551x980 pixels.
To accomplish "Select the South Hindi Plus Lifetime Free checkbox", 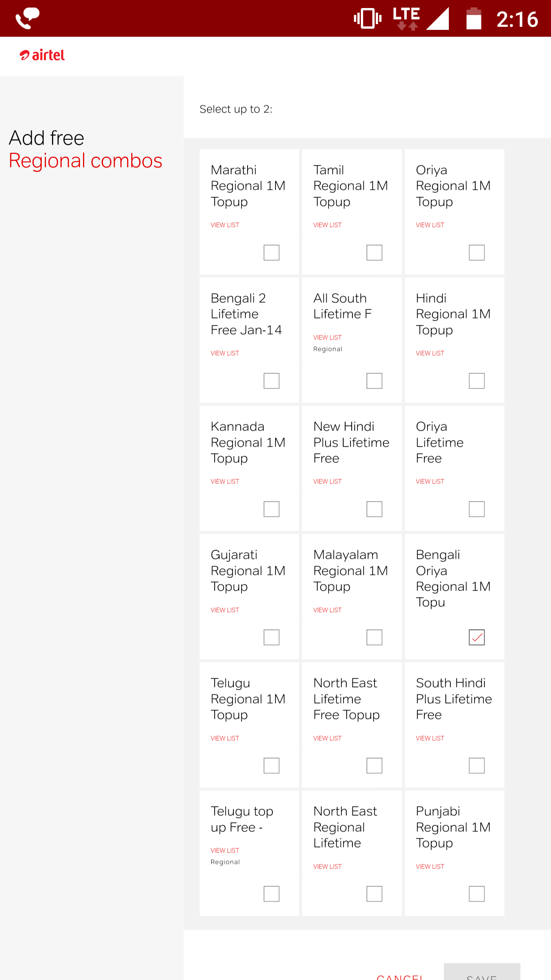I will (476, 766).
